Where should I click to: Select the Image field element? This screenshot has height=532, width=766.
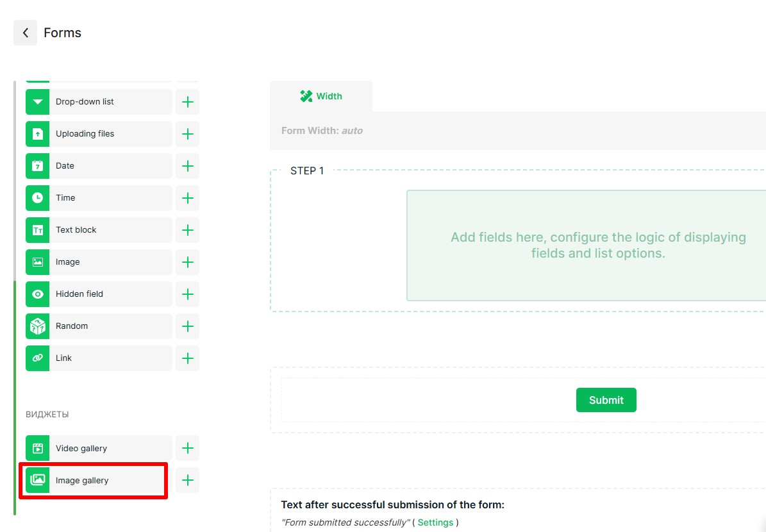pos(98,262)
